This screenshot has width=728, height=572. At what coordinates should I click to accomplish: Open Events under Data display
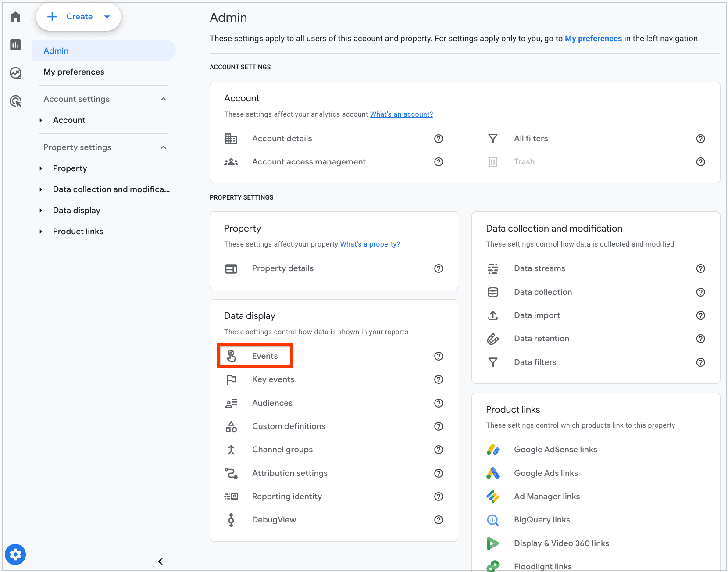tap(264, 356)
